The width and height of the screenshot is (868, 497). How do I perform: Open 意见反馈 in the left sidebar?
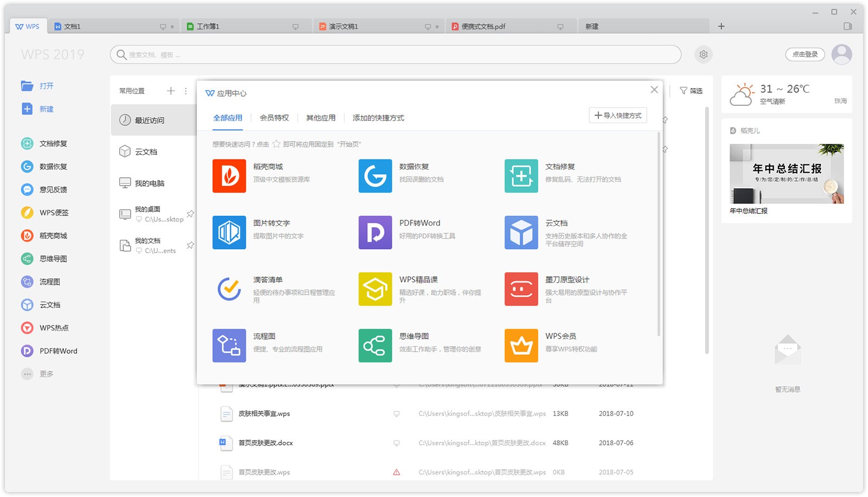click(x=44, y=189)
